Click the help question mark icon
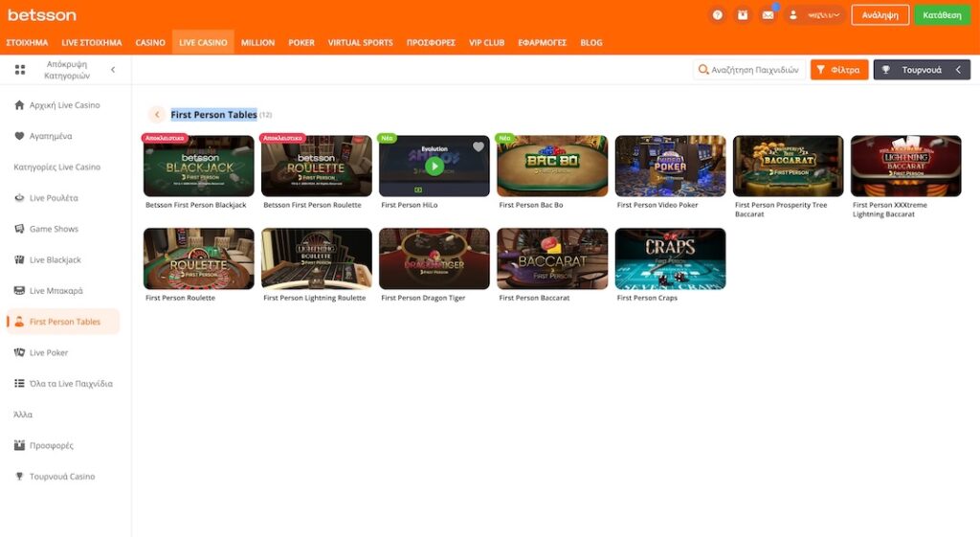 pyautogui.click(x=718, y=15)
